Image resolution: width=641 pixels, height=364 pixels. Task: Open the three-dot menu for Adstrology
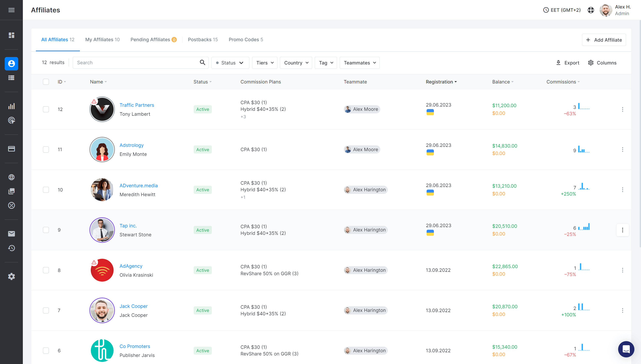622,149
